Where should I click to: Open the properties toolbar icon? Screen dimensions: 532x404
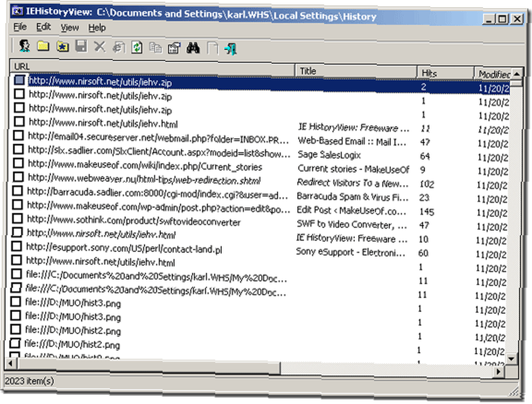[174, 48]
